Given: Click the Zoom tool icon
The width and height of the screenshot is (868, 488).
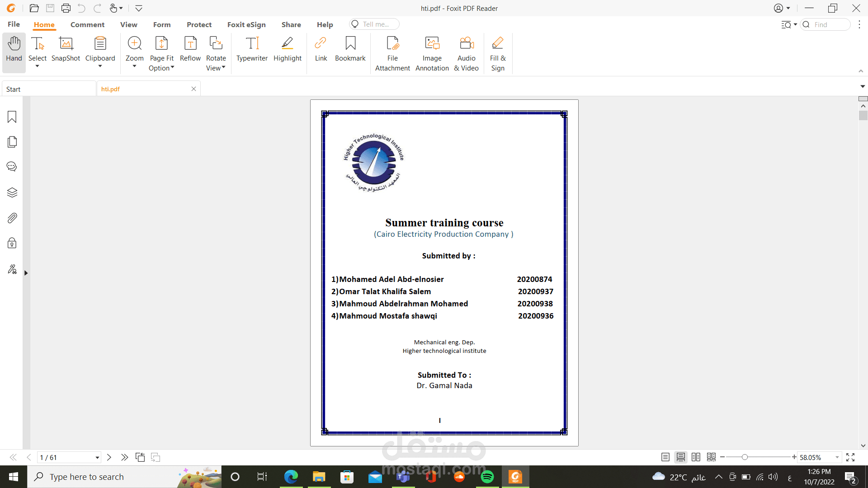Looking at the screenshot, I should tap(134, 43).
